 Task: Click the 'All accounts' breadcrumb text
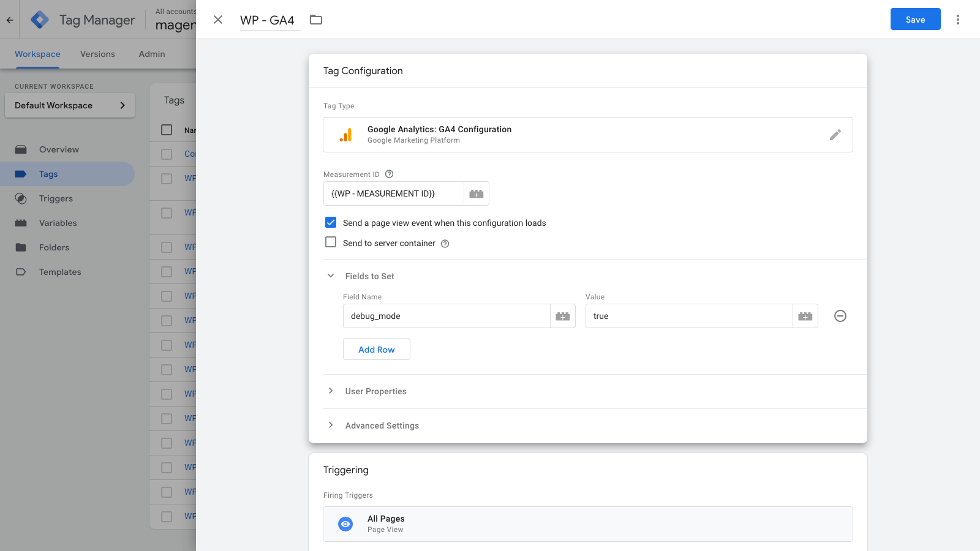(x=176, y=12)
